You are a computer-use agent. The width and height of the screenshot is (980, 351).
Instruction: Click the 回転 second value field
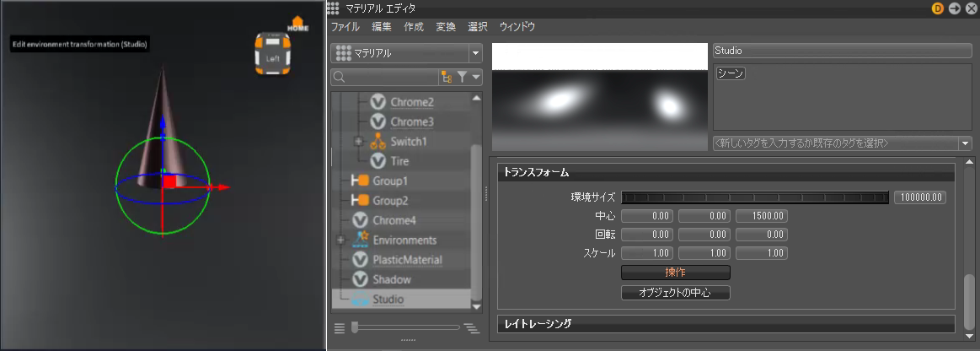(x=704, y=235)
